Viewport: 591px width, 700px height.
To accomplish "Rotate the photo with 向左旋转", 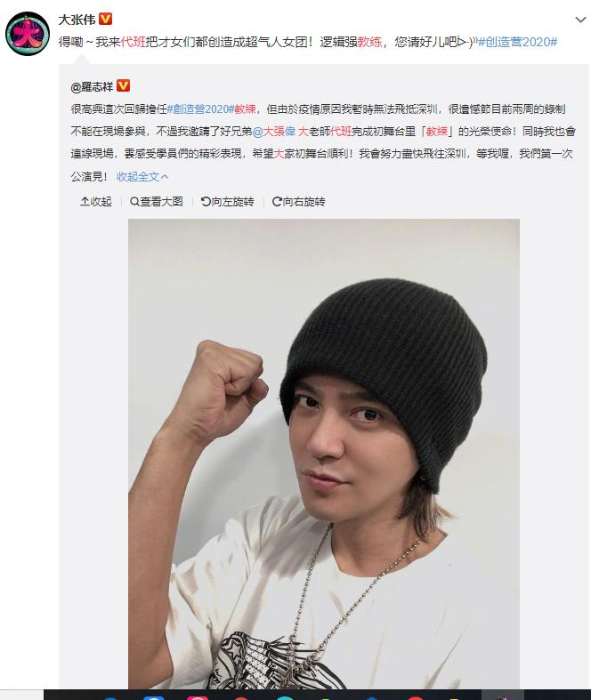I will (227, 202).
